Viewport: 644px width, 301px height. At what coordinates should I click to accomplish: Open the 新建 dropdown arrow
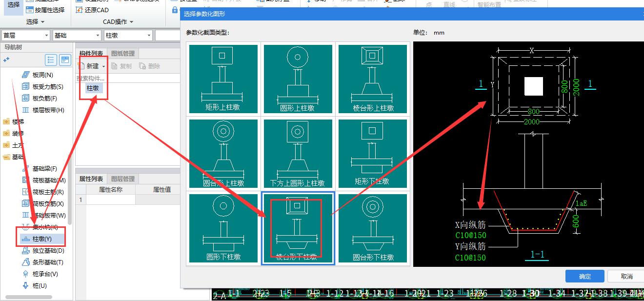pos(103,66)
